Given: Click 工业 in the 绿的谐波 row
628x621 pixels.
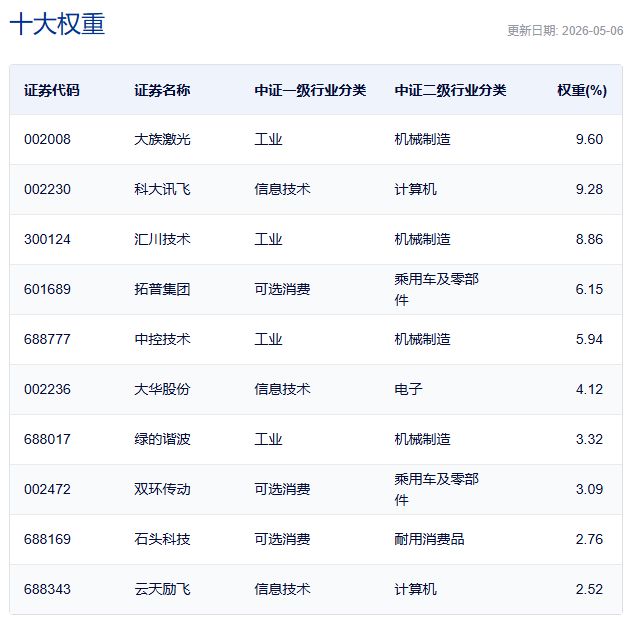Looking at the screenshot, I should tap(268, 439).
